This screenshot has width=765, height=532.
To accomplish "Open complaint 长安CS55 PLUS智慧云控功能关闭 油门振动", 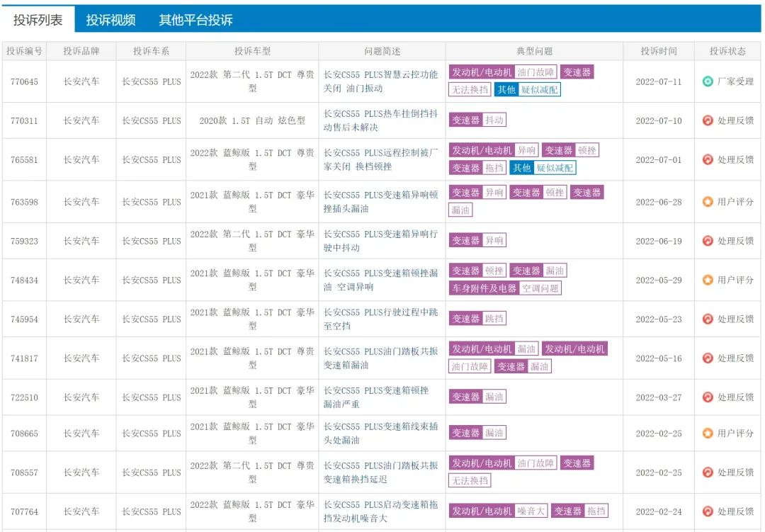I will [381, 81].
